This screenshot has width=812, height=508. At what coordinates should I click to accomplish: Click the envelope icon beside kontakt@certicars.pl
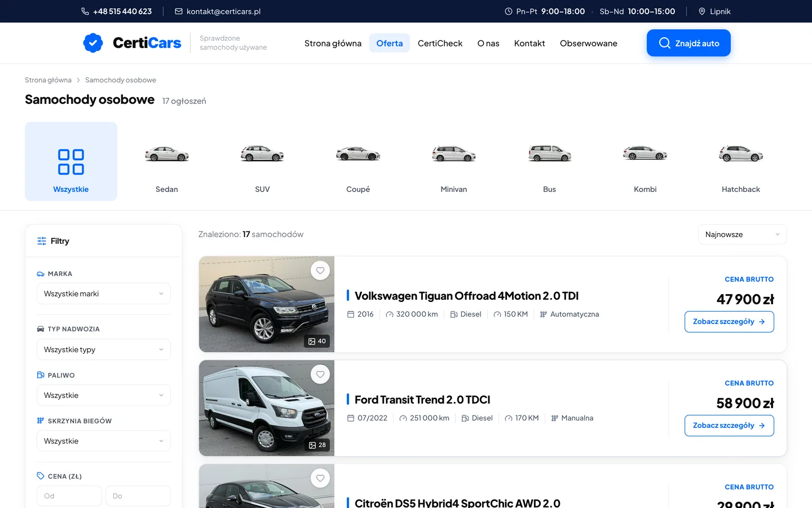click(179, 11)
